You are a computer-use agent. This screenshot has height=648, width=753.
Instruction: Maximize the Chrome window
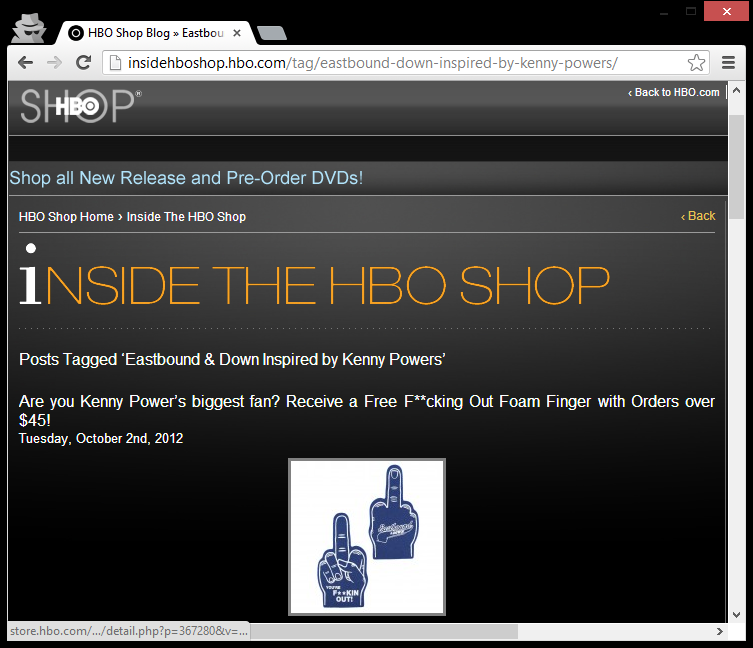coord(691,12)
